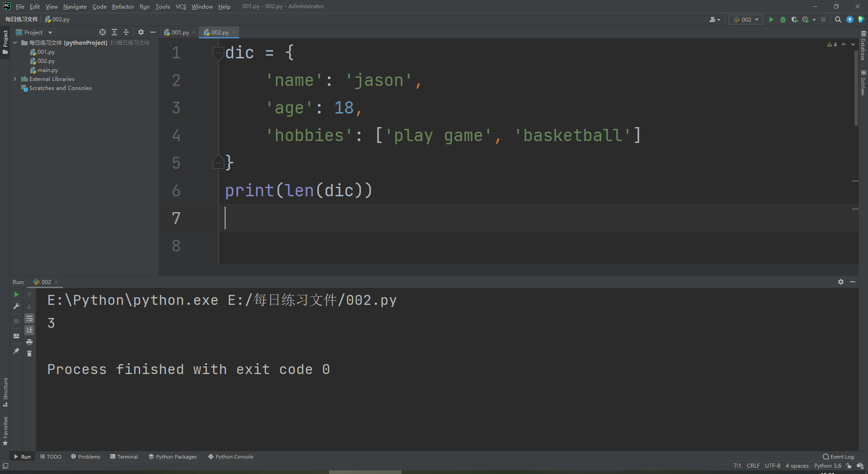Screen dimensions: 868x474
Task: Open the VCS menu
Action: pyautogui.click(x=181, y=6)
